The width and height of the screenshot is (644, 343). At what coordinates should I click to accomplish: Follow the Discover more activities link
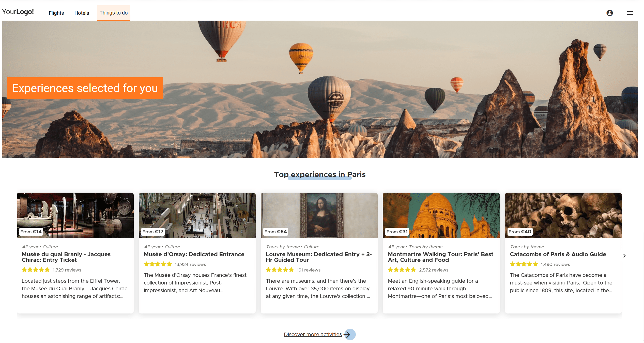pos(313,334)
